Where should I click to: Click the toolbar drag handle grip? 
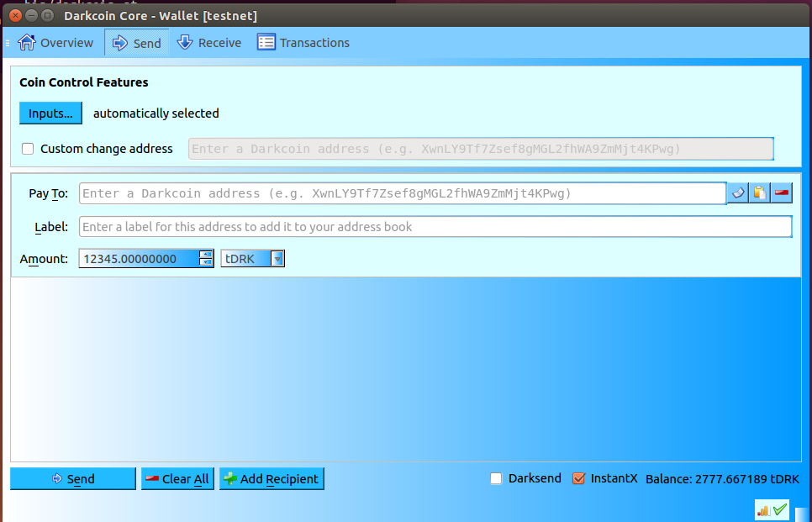8,43
